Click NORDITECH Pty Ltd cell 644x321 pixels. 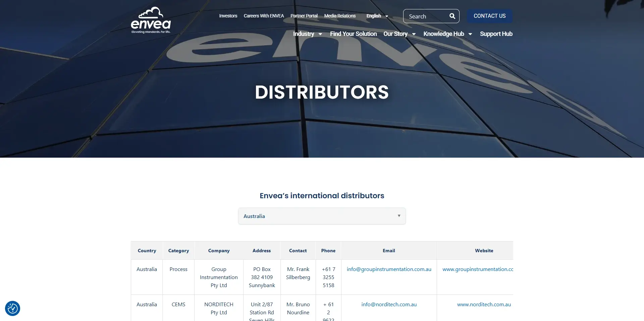click(x=219, y=308)
